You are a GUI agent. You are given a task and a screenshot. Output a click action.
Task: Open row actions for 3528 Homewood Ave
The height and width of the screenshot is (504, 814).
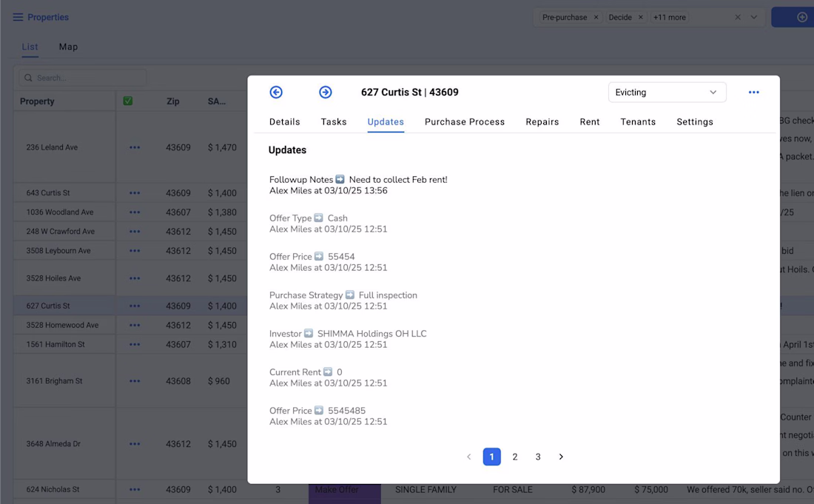tap(135, 325)
